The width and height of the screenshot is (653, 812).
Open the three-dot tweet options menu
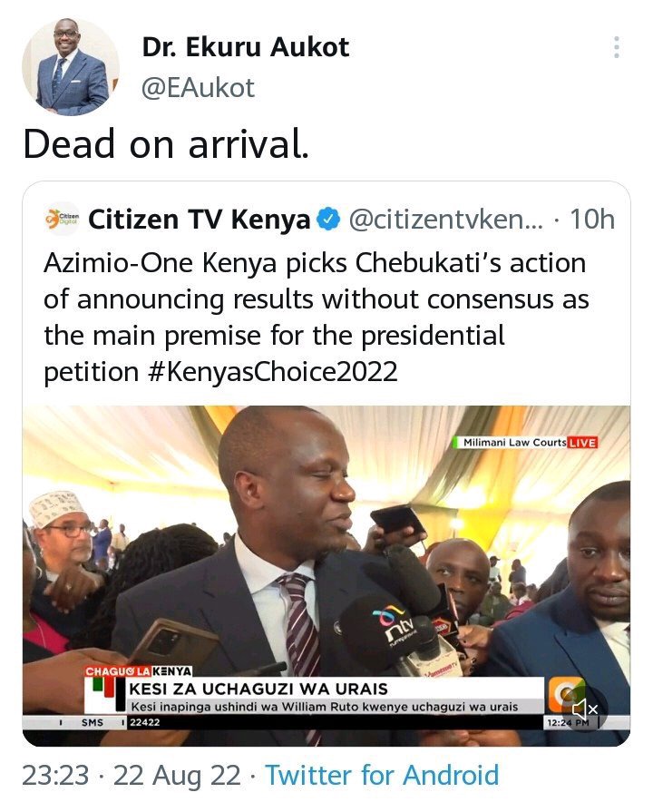pyautogui.click(x=616, y=47)
